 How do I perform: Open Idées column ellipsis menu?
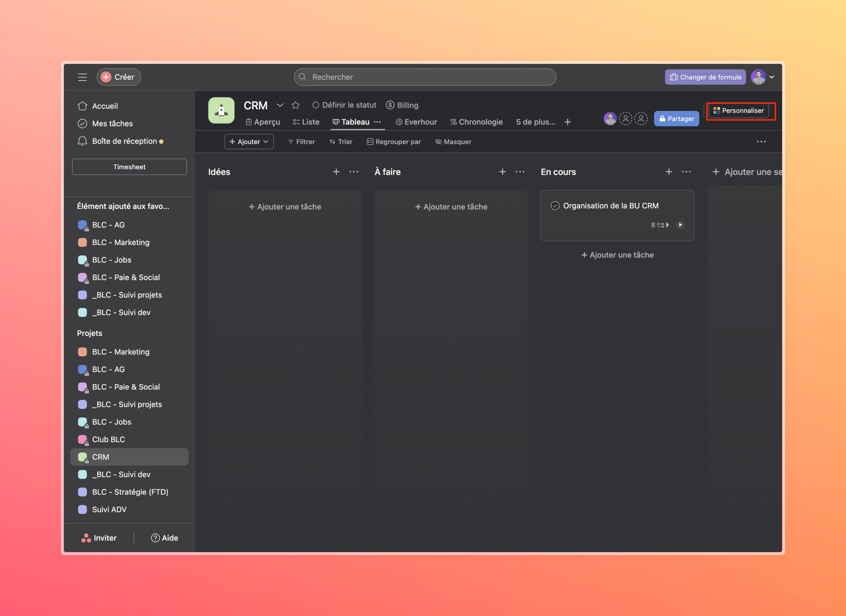click(354, 172)
